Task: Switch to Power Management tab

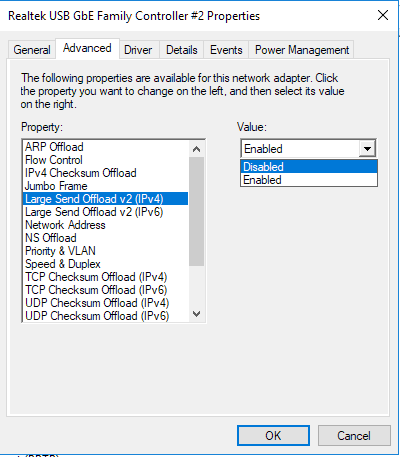Action: coord(302,50)
